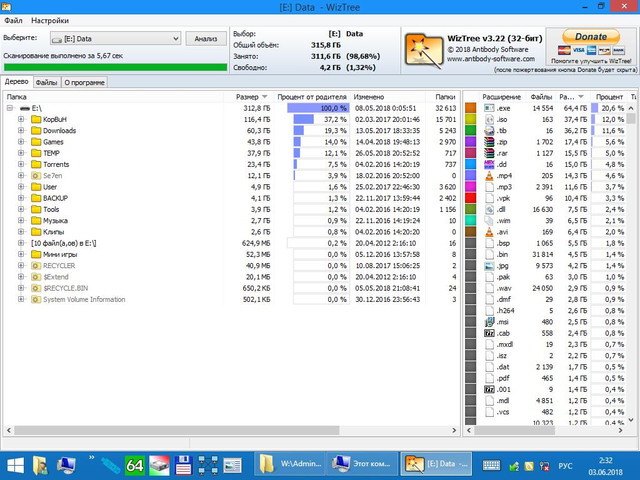This screenshot has width=640, height=480.
Task: Expand the Torrents folder
Action: (x=21, y=164)
